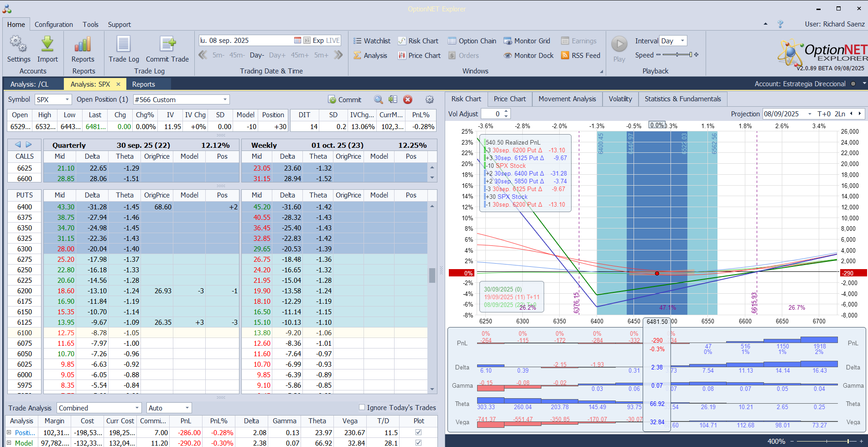Click the puts list vertical scrollbar thumb
This screenshot has width=868, height=447.
click(x=432, y=275)
